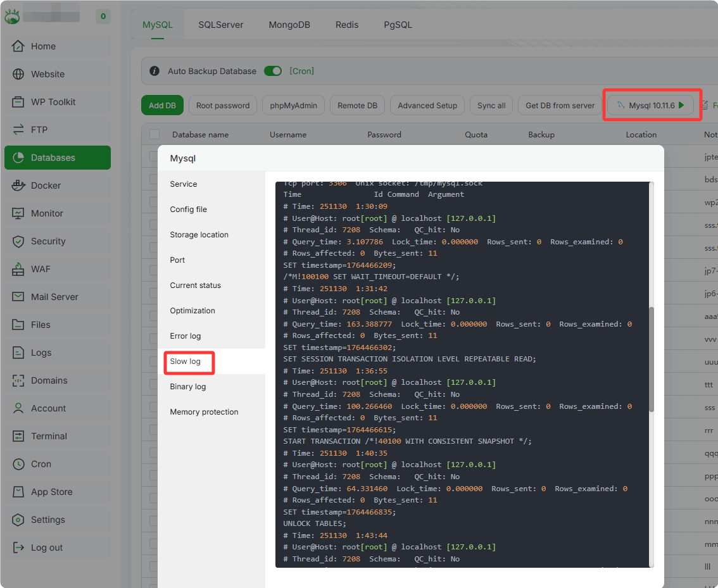The height and width of the screenshot is (588, 718).
Task: Click the Security shield icon
Action: [18, 241]
